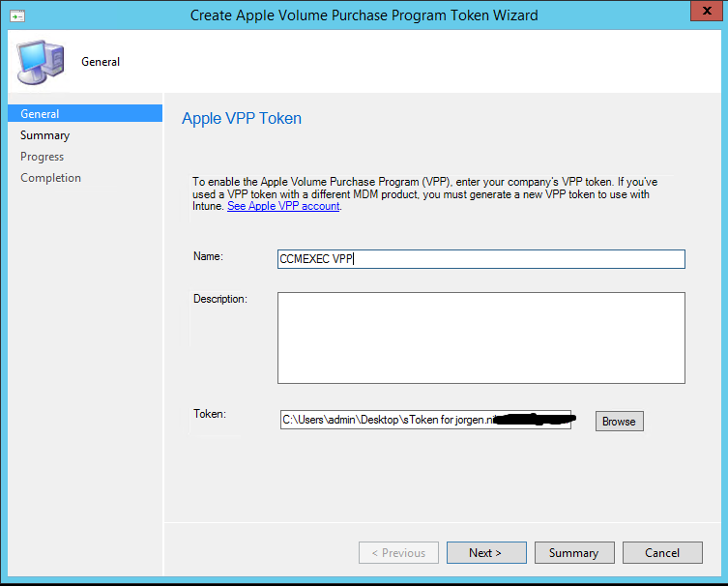Click the Description field label
728x586 pixels.
[220, 299]
